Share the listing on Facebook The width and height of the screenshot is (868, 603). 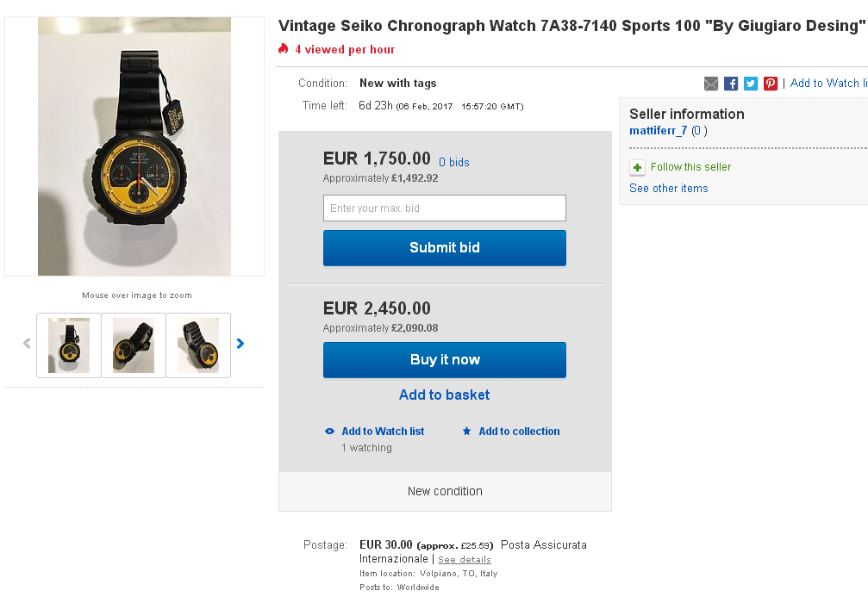[x=731, y=84]
